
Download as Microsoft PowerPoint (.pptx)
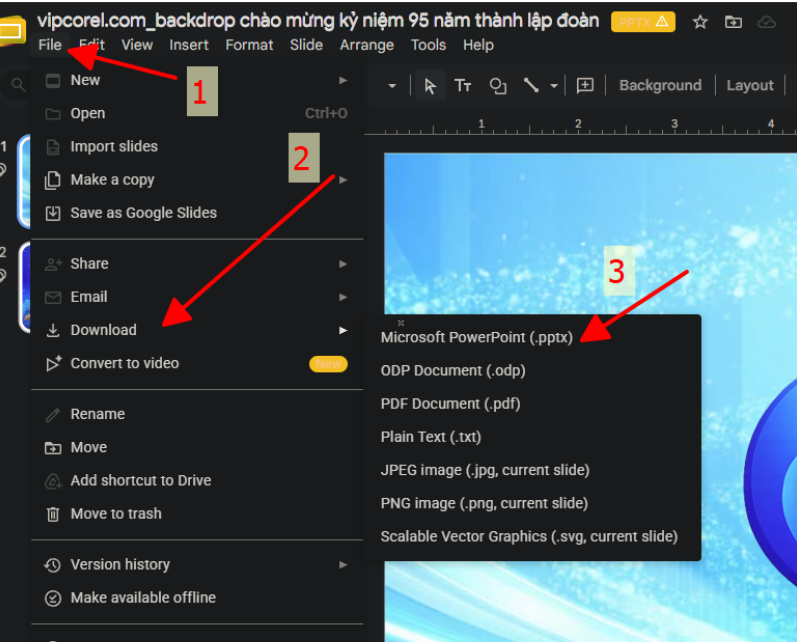point(533,338)
